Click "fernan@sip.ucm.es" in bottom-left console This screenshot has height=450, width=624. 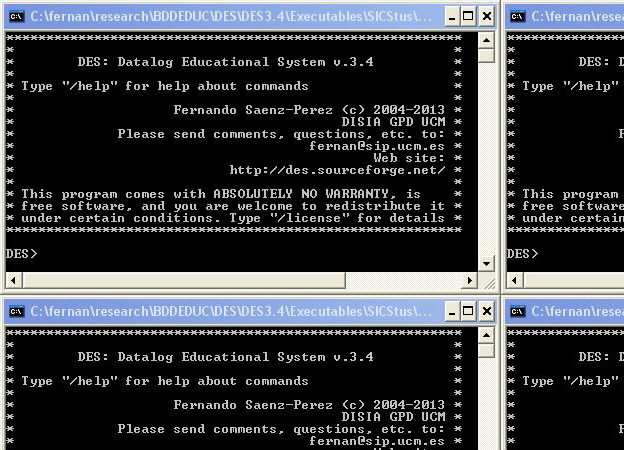[x=377, y=441]
